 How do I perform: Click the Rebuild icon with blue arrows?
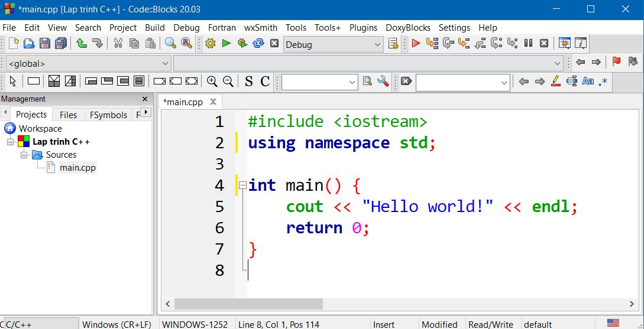coord(258,43)
